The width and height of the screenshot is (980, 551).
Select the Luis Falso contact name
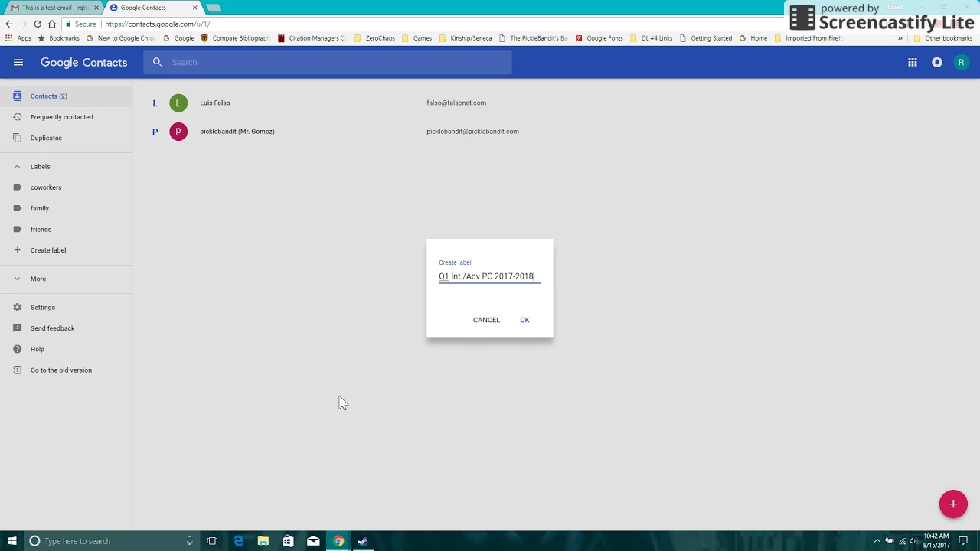pyautogui.click(x=215, y=103)
